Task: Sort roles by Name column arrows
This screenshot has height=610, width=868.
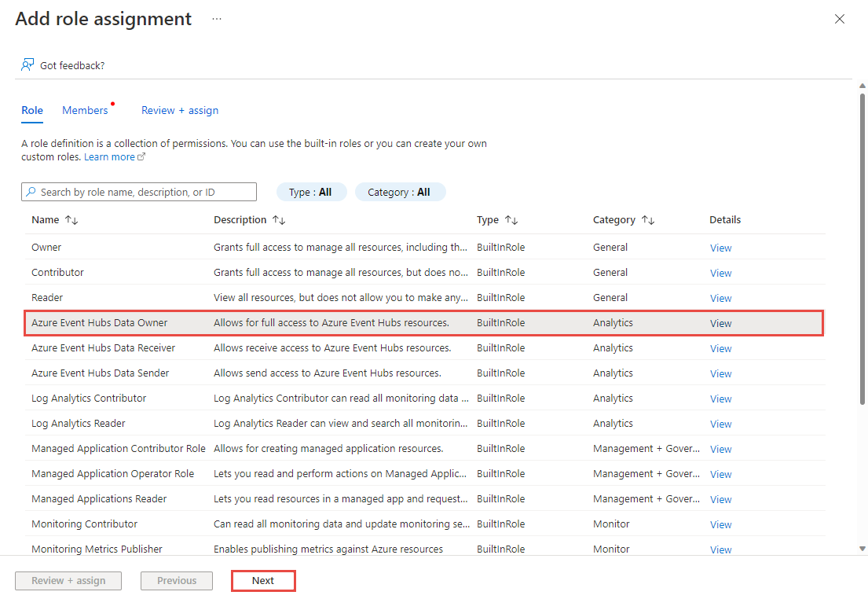Action: [71, 220]
